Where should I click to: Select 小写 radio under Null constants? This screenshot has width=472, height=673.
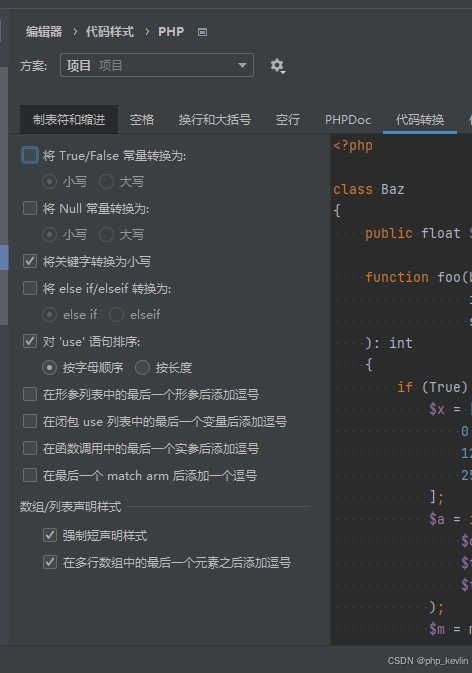pos(49,234)
